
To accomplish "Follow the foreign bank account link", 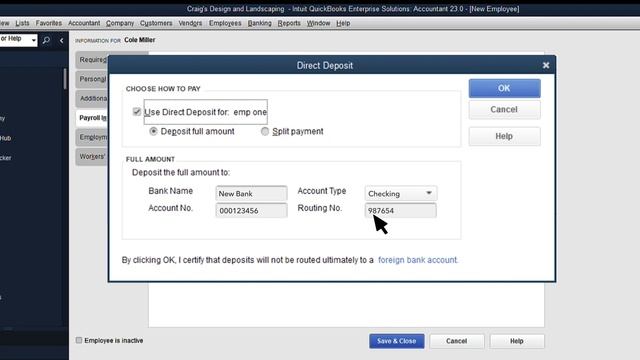I will (418, 260).
